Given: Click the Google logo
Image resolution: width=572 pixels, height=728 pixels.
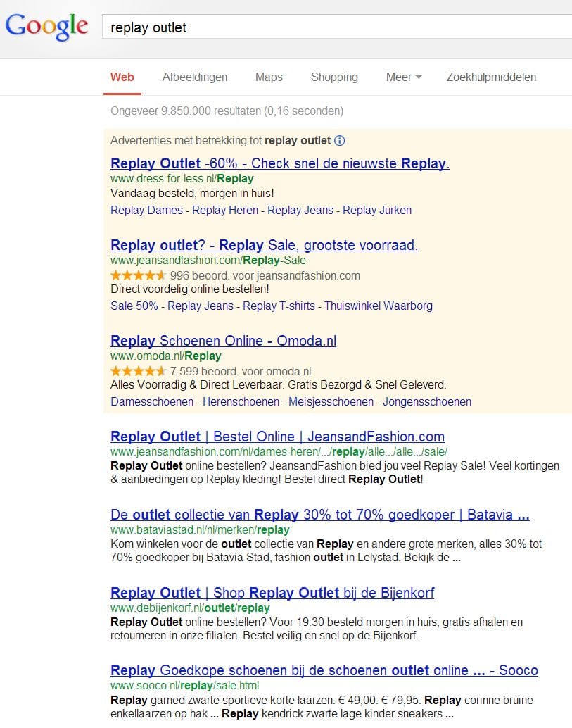Looking at the screenshot, I should pos(46,27).
